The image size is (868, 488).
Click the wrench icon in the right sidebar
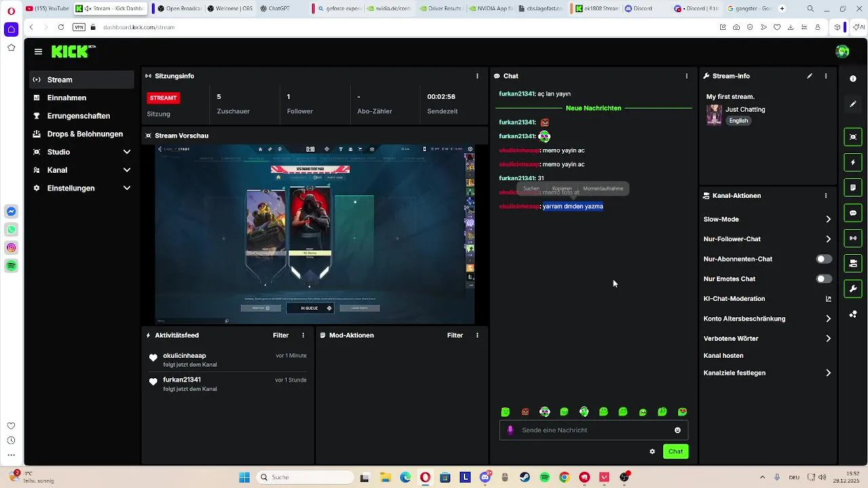point(853,289)
